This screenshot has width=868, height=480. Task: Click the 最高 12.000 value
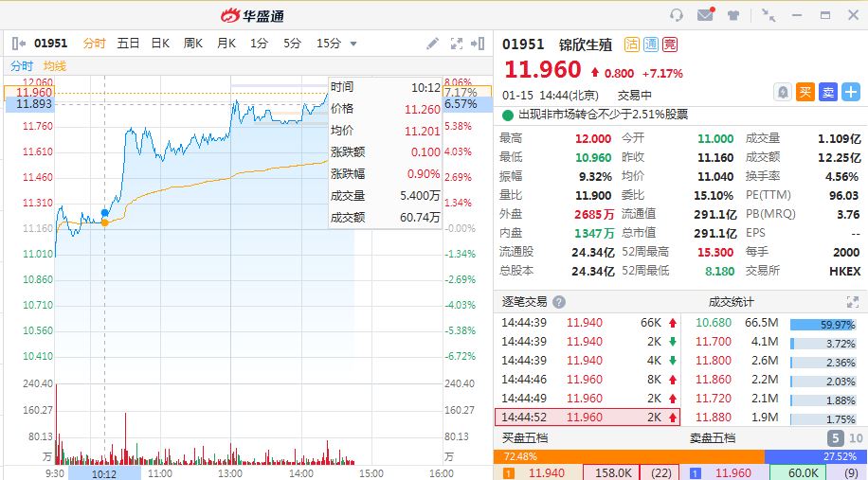pos(593,139)
